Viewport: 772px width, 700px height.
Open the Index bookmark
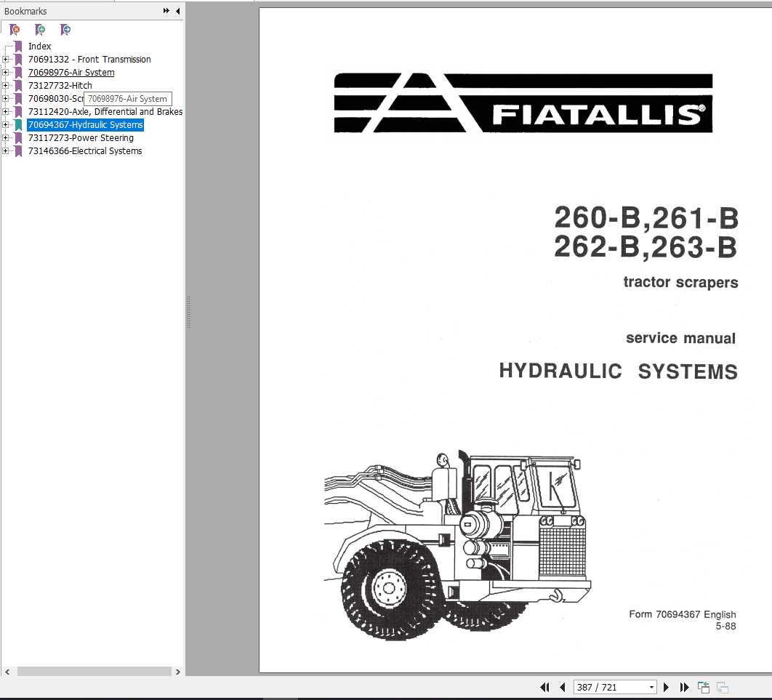(x=39, y=47)
